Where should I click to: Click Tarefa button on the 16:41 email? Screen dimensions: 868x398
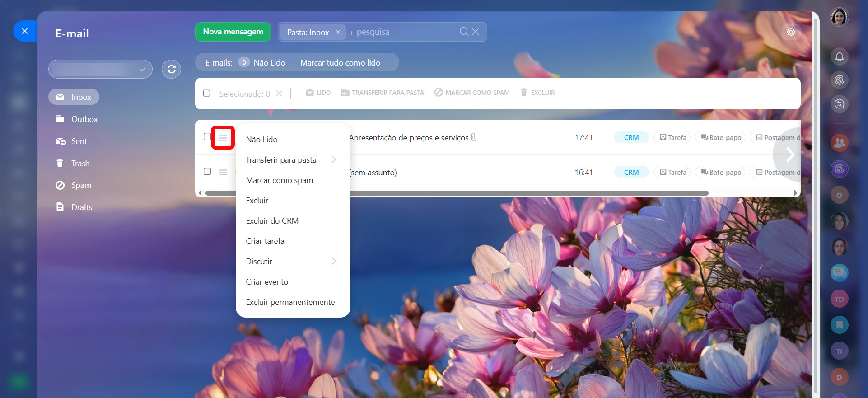(672, 172)
